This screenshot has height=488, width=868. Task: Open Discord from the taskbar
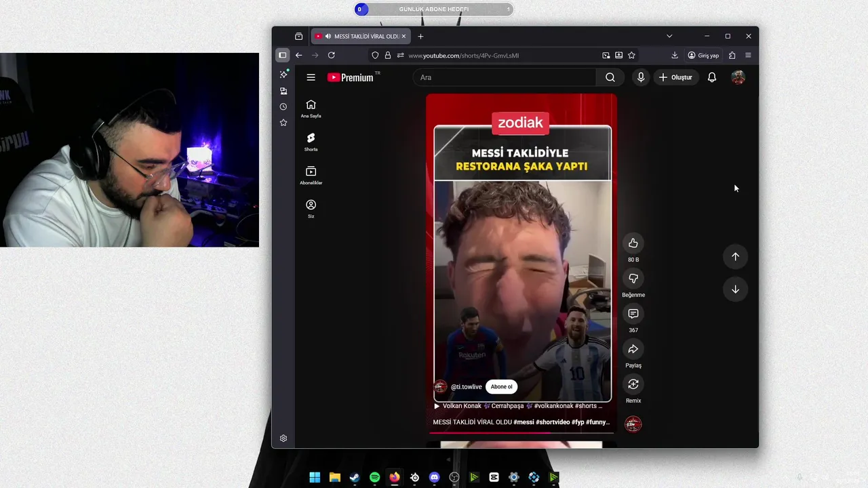435,477
